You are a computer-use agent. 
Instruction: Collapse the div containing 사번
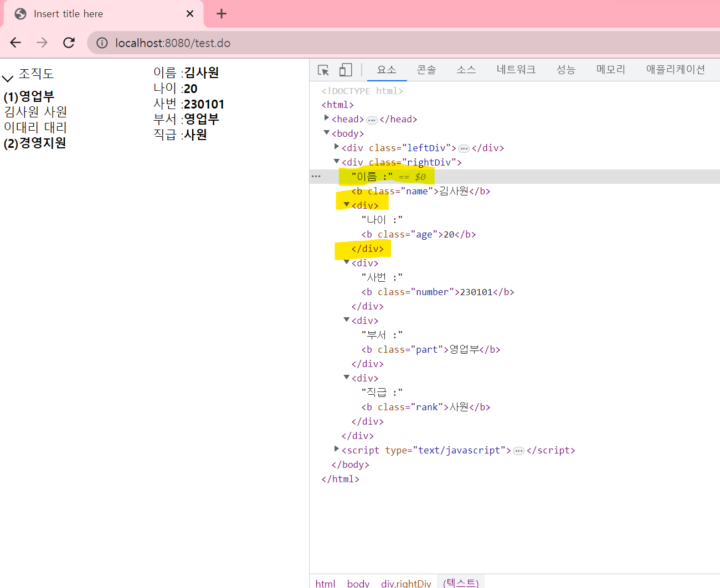pyautogui.click(x=347, y=262)
